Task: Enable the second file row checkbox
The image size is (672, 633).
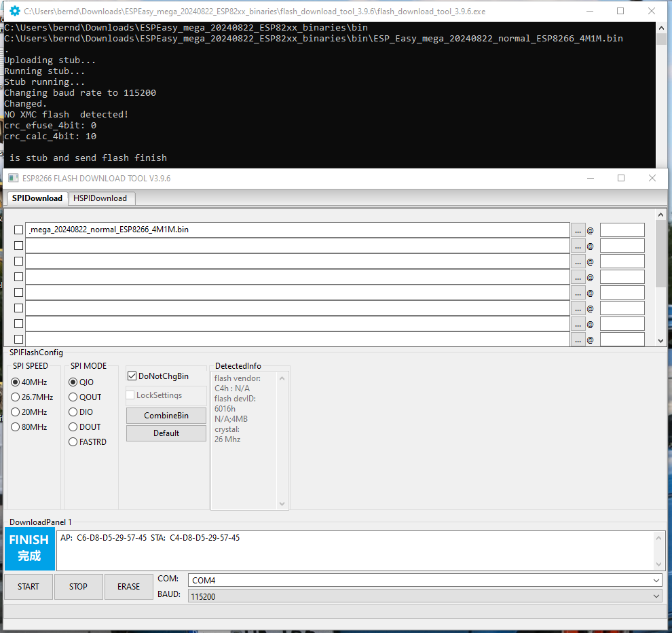Action: coord(18,245)
